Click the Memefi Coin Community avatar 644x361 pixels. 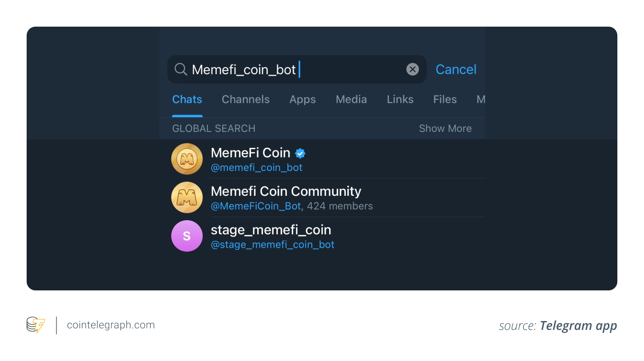187,198
